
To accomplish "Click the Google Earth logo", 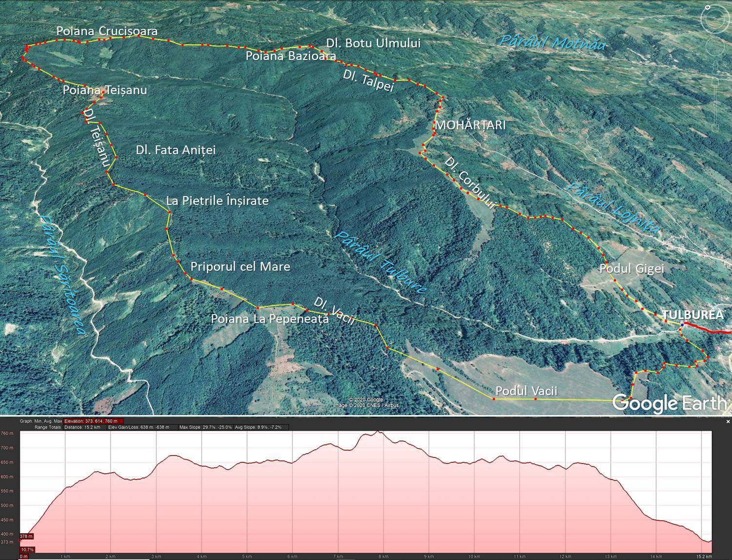I will pos(669,403).
